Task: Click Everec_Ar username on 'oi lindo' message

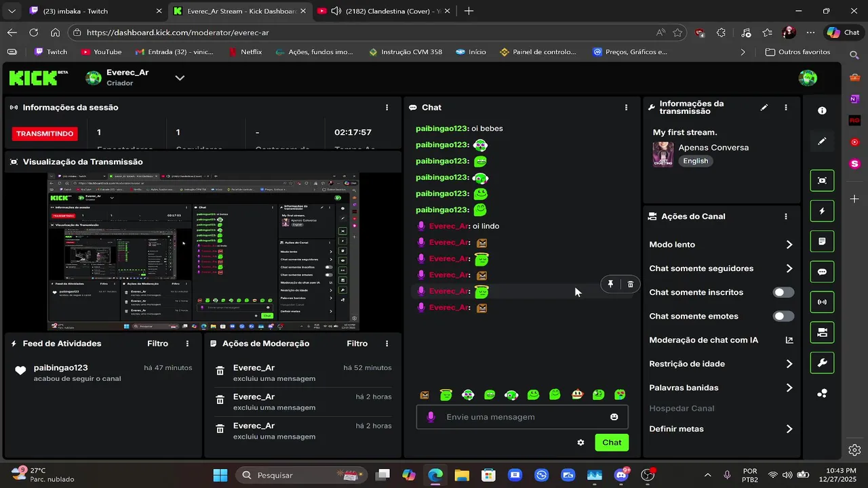Action: point(449,226)
